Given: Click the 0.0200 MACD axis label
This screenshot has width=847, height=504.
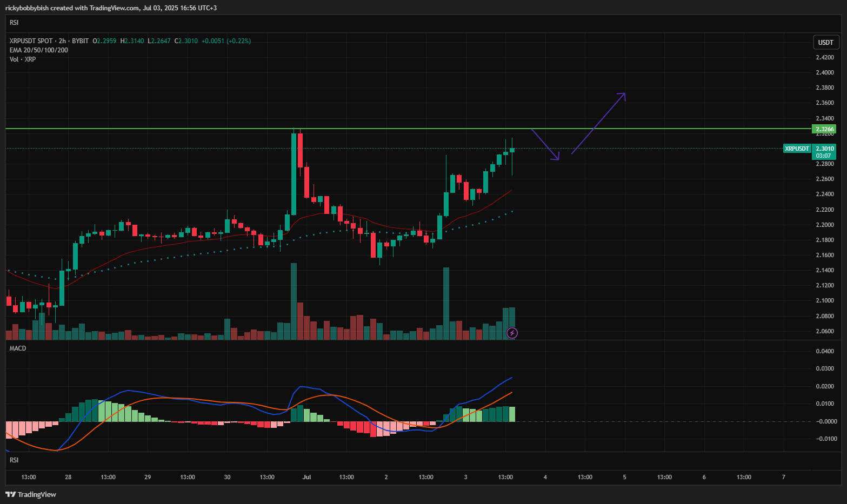Looking at the screenshot, I should coord(824,386).
